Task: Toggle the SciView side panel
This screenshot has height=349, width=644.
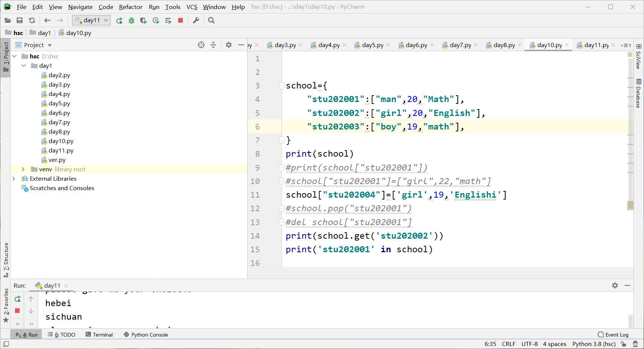Action: 638,56
